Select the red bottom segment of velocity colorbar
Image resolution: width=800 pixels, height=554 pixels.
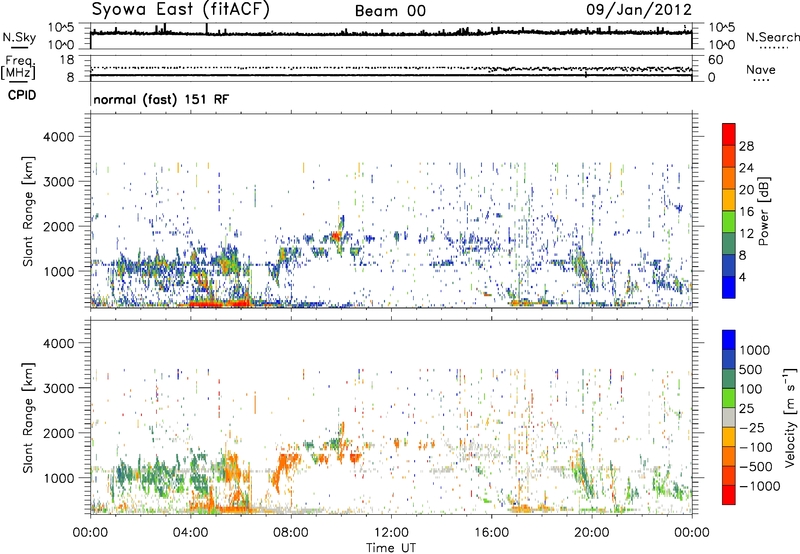(x=729, y=495)
